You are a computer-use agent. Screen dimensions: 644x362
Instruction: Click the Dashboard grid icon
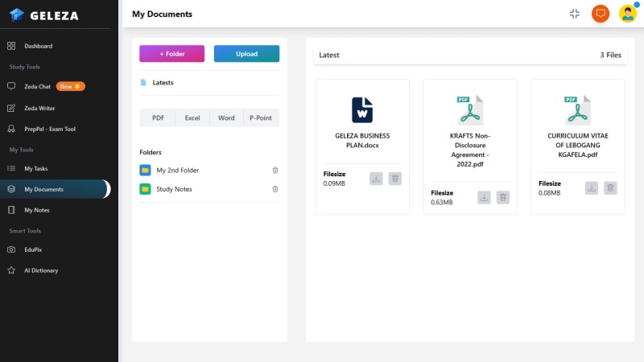pyautogui.click(x=11, y=46)
